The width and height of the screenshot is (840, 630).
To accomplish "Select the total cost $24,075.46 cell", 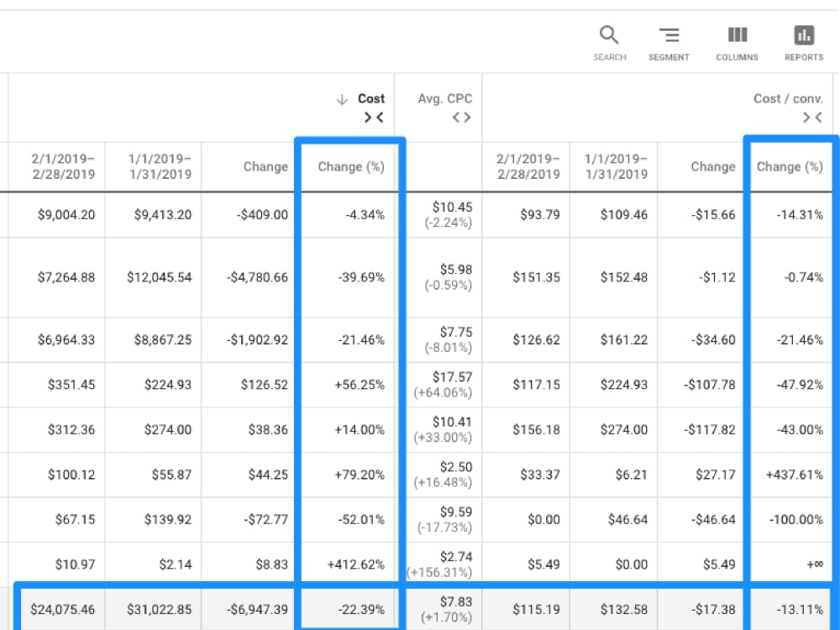I will (63, 610).
